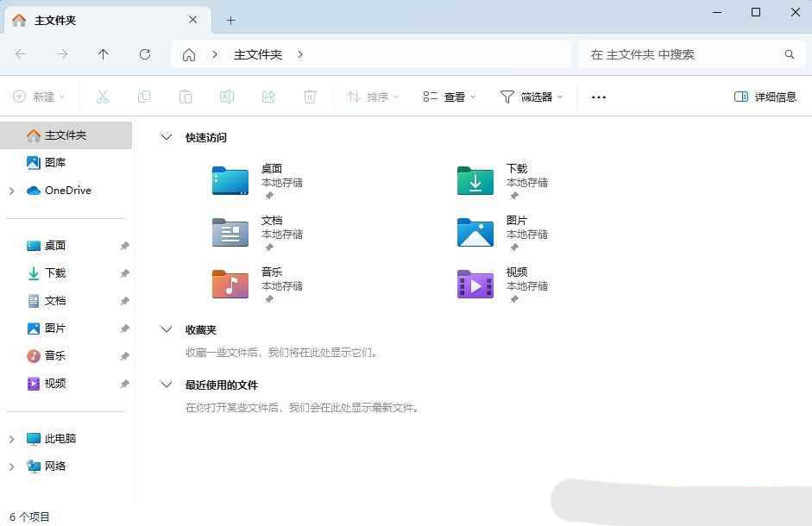This screenshot has height=526, width=812.
Task: Open the 音乐 folder icon in quick access
Action: coord(230,284)
